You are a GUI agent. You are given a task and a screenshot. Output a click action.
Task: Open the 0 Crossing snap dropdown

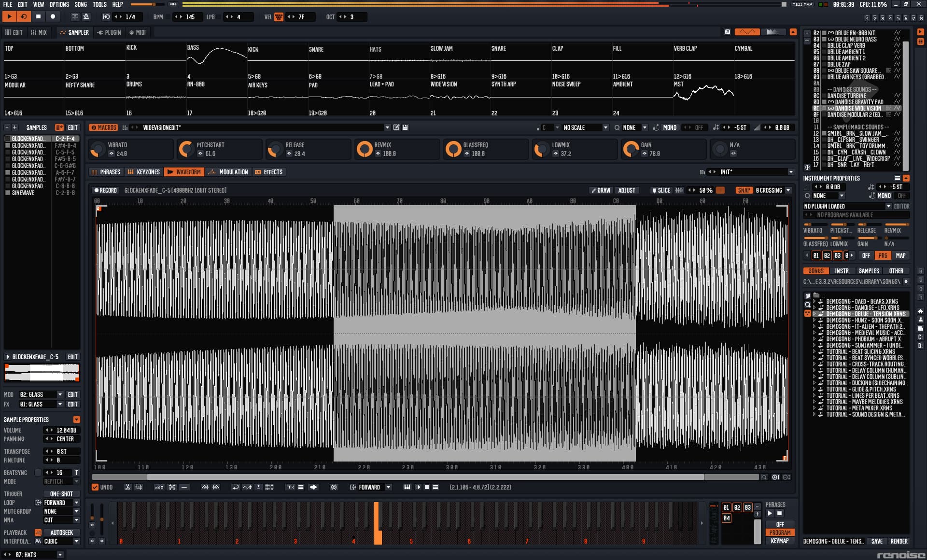pyautogui.click(x=773, y=190)
